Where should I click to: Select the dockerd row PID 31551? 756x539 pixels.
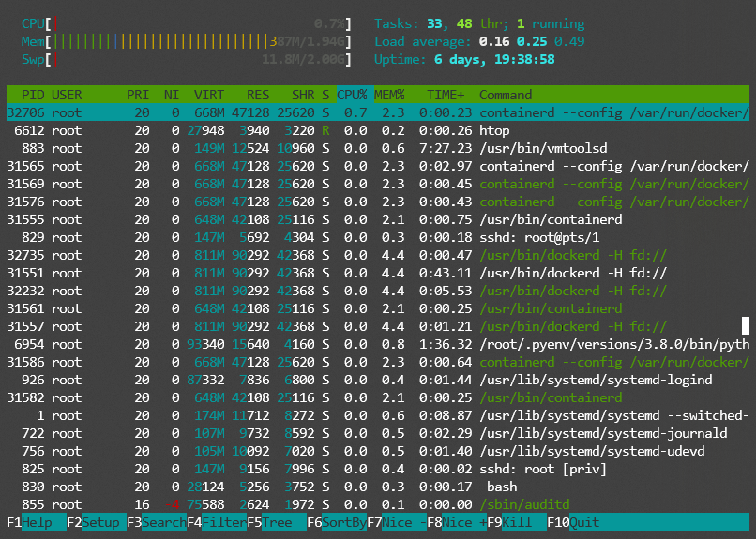point(378,273)
